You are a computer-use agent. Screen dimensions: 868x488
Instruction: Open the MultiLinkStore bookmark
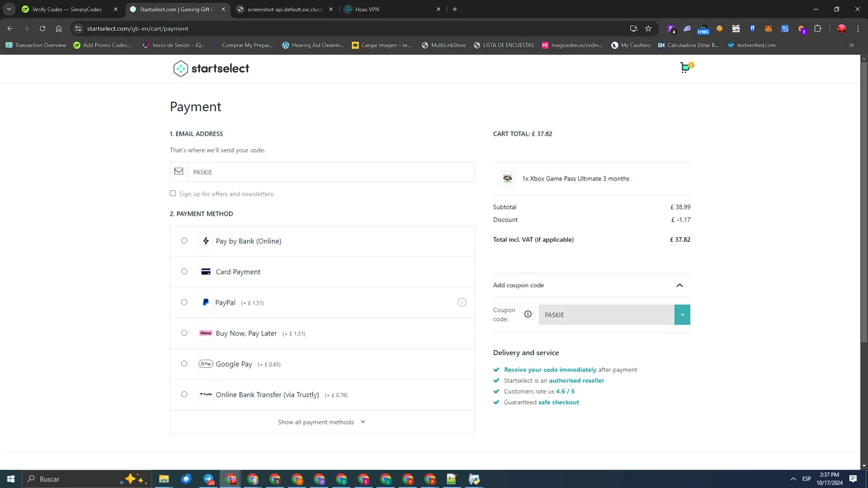tap(444, 45)
